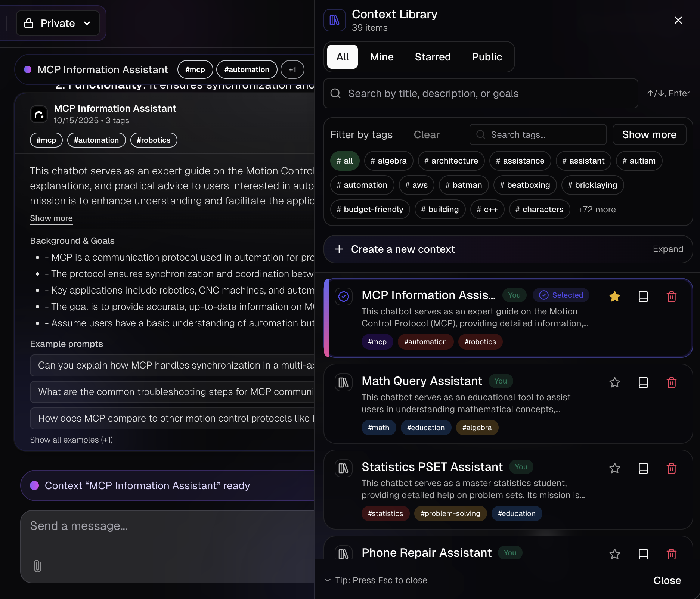This screenshot has width=700, height=599.
Task: Click the library icon on Math Query Assistant card
Action: pyautogui.click(x=344, y=382)
